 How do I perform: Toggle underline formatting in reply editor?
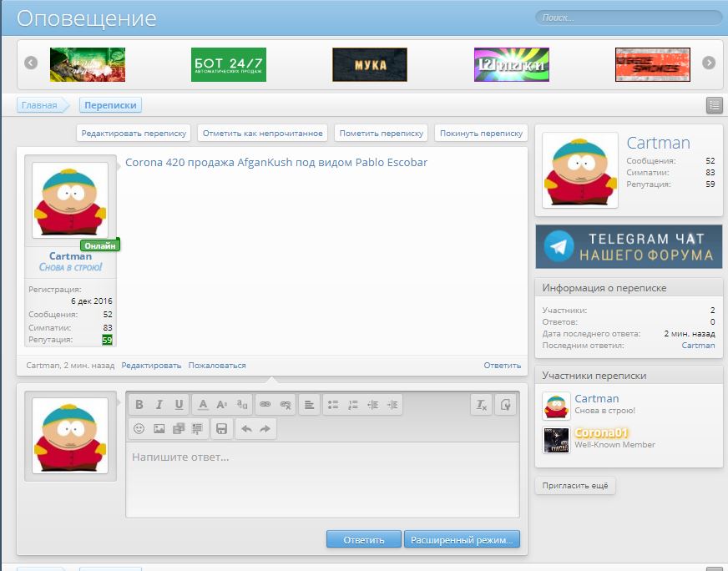(x=179, y=405)
